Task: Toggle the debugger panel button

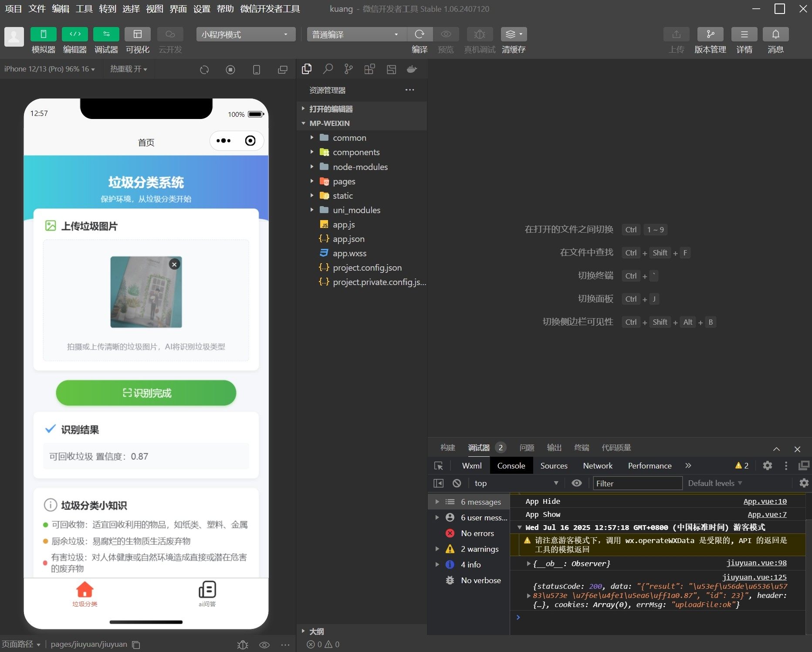Action: [x=106, y=34]
